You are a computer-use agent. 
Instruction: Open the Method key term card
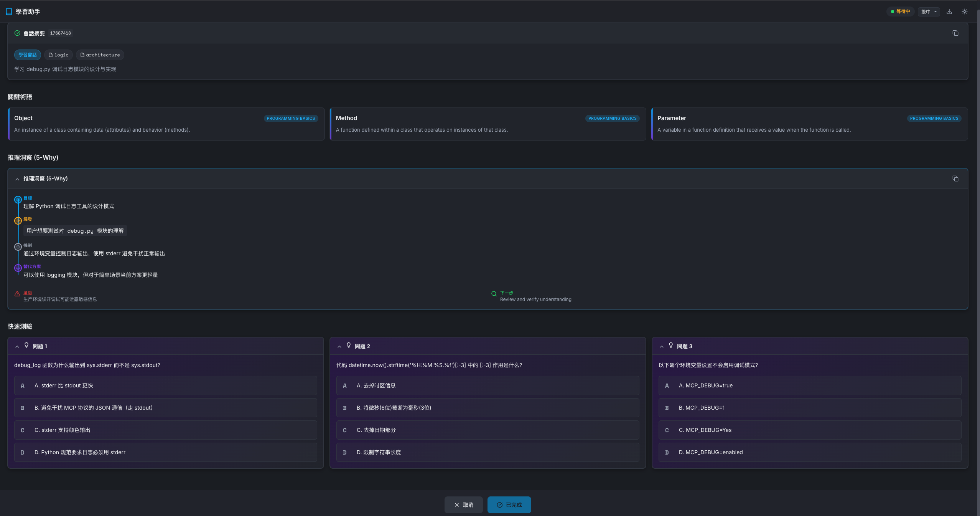point(488,124)
